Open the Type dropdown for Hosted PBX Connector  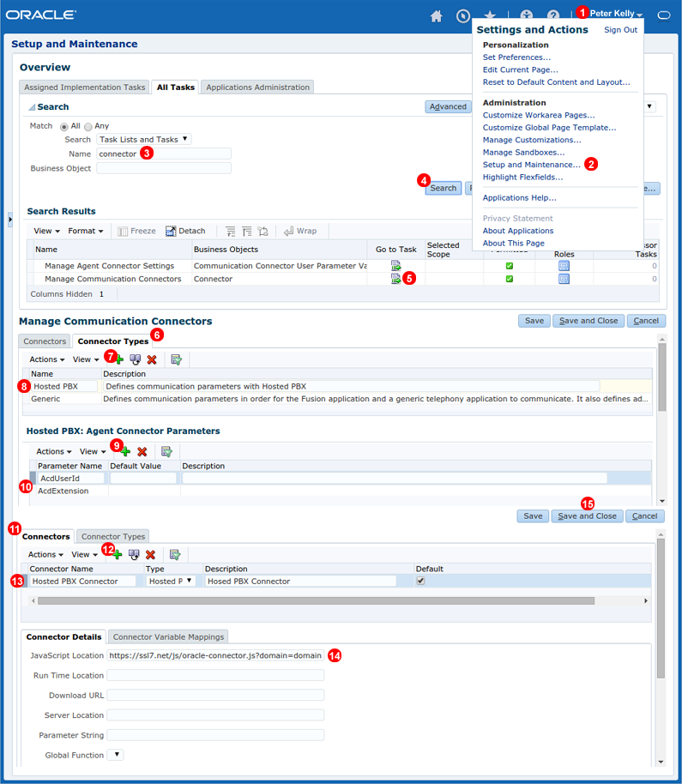(170, 581)
